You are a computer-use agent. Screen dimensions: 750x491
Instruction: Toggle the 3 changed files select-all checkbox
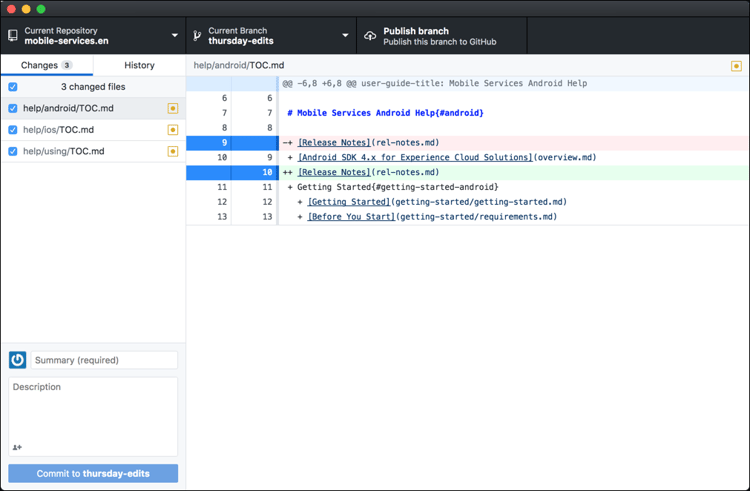(13, 87)
